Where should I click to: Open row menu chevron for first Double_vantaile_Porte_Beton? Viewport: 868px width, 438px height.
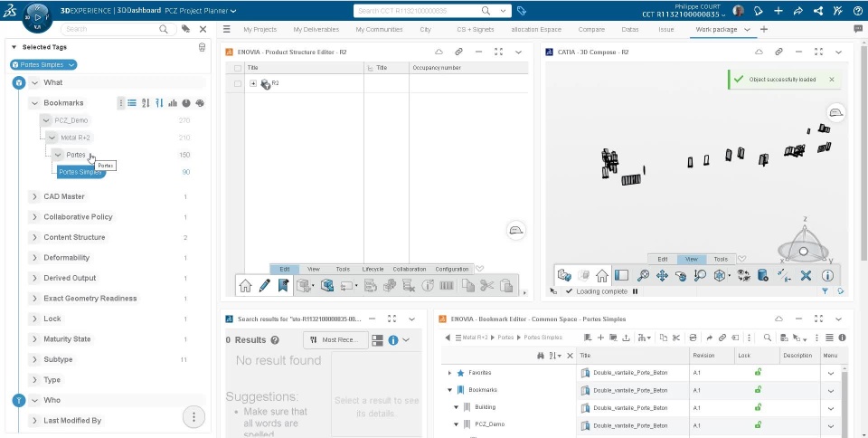point(831,373)
